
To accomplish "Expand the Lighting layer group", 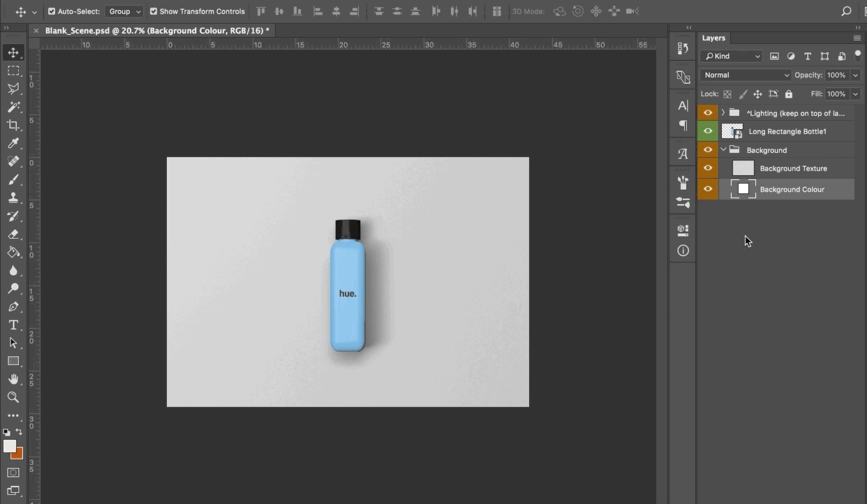I will (723, 112).
